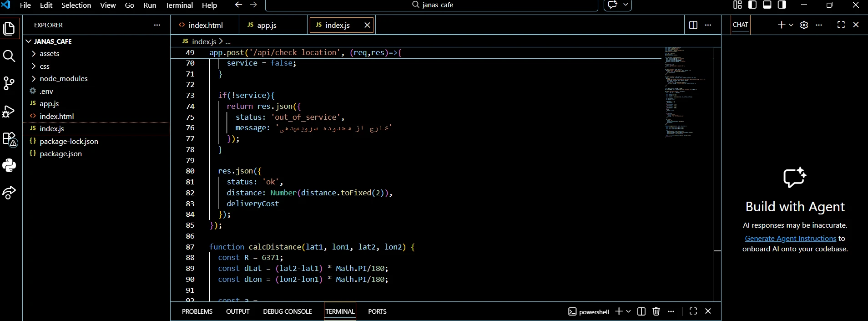Click the Generate Agent Instructions link
This screenshot has width=868, height=321.
tap(790, 239)
